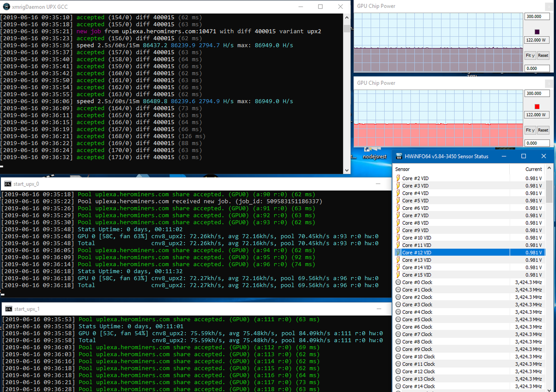Click the 300.000 maximum field on the purple graph
This screenshot has width=556, height=392.
(537, 16)
